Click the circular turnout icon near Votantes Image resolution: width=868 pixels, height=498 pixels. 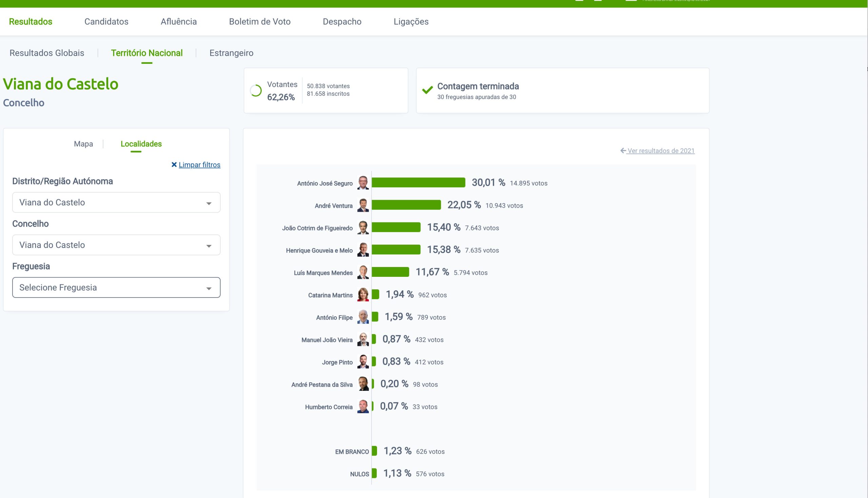click(256, 91)
